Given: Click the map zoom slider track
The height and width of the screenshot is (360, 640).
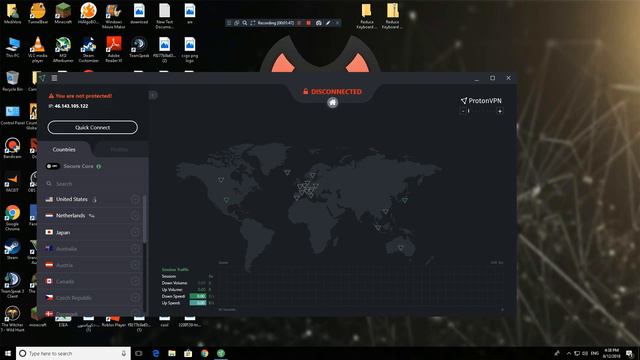Looking at the screenshot, I should (481, 111).
